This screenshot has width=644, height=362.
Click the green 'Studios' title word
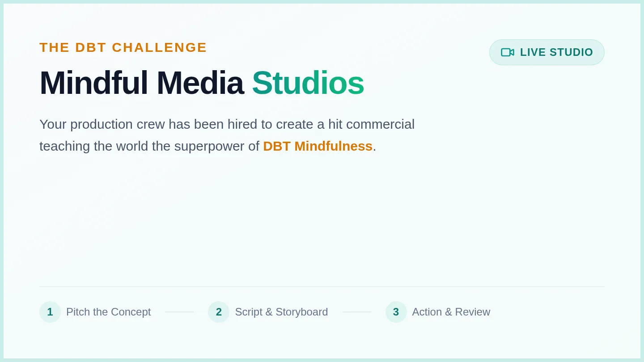click(x=308, y=83)
